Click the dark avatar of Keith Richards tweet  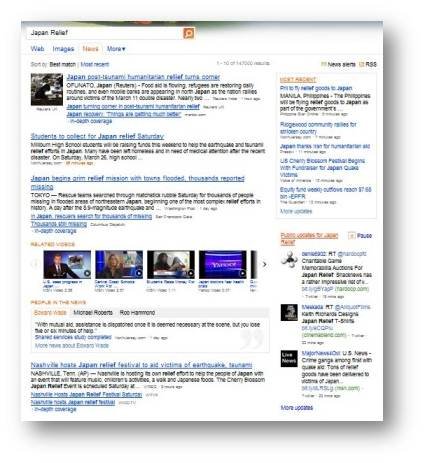[289, 312]
